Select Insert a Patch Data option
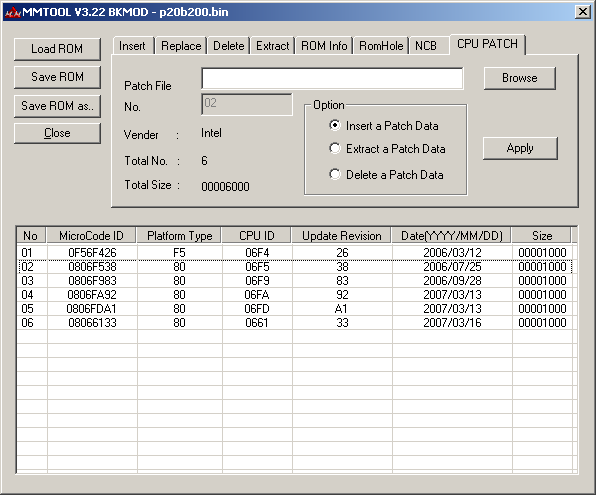This screenshot has height=495, width=600. 336,126
